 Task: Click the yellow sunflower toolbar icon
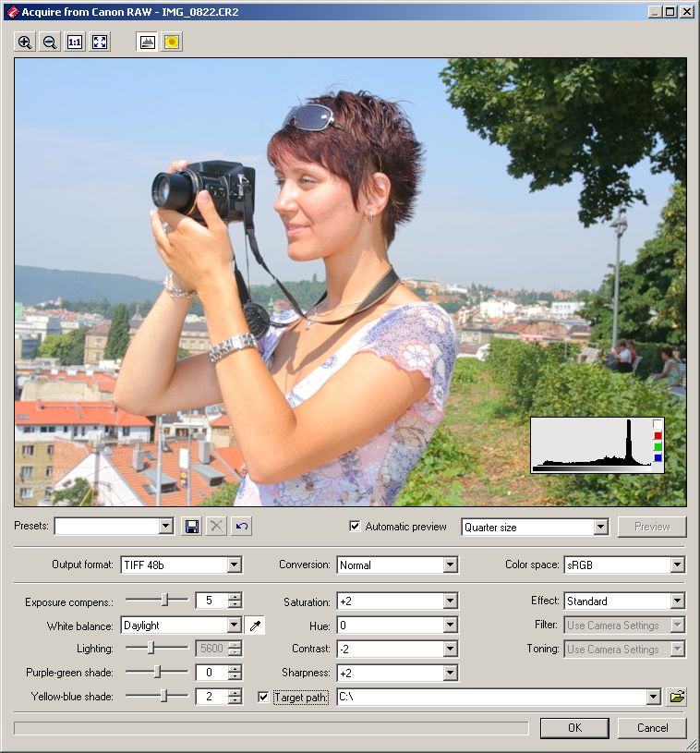click(x=172, y=42)
